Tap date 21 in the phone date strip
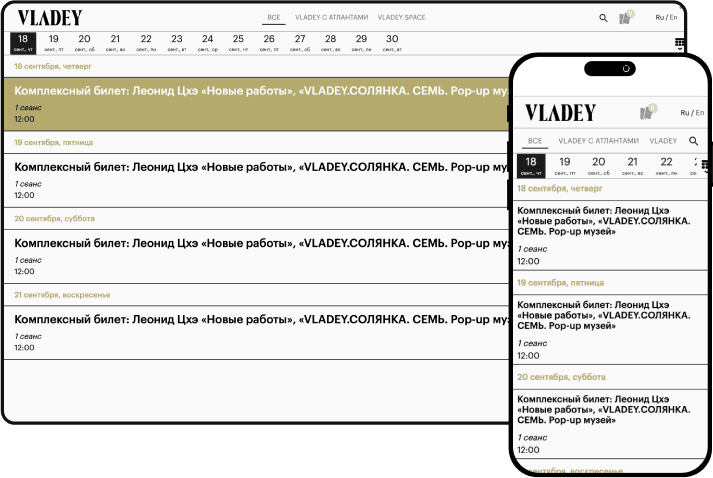The height and width of the screenshot is (478, 713). point(632,165)
